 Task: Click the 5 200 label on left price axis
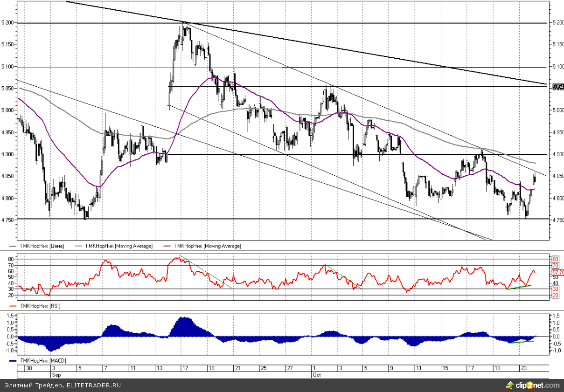pos(8,22)
